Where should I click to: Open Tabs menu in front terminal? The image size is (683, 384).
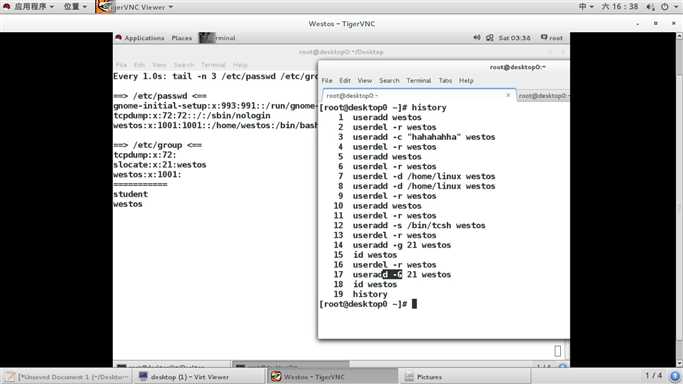point(445,81)
